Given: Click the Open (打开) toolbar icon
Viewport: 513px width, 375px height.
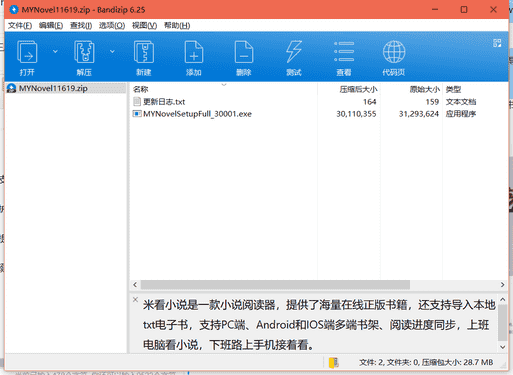Looking at the screenshot, I should click(x=27, y=52).
